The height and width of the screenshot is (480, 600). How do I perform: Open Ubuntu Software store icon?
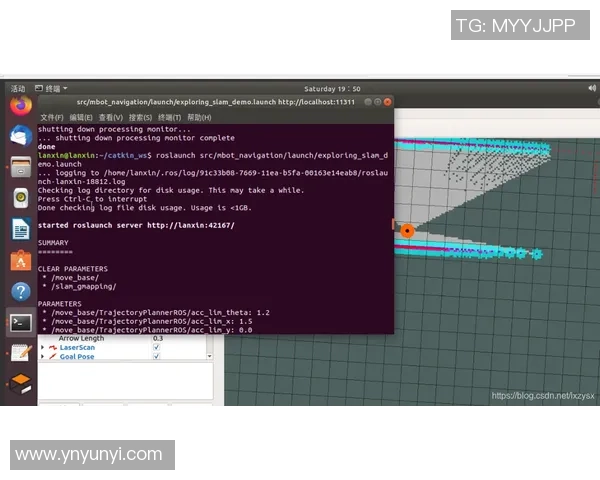pos(20,260)
